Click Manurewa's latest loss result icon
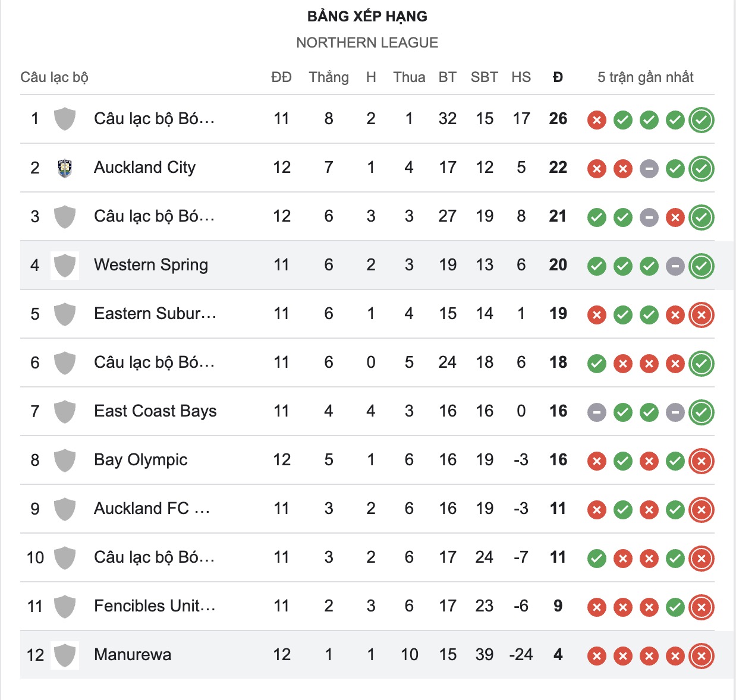736x700 pixels. (x=702, y=656)
